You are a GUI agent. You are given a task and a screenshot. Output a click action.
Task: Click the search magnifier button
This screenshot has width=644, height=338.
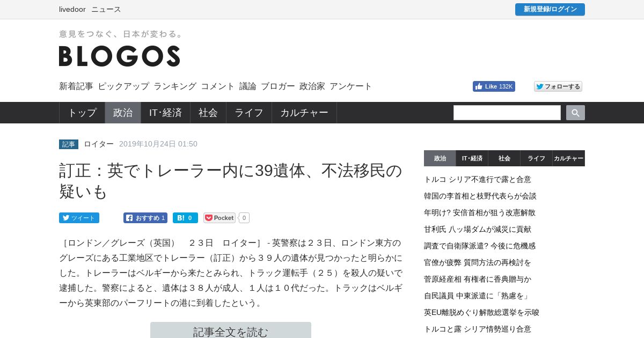[x=575, y=113]
